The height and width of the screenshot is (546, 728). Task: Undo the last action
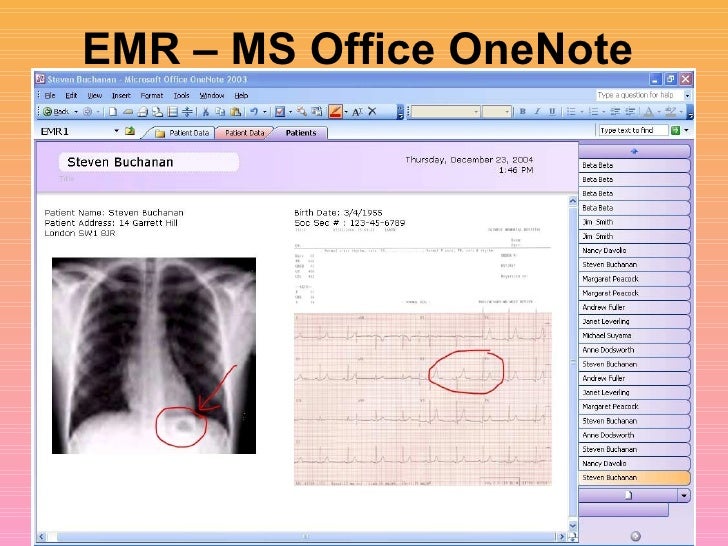[254, 111]
